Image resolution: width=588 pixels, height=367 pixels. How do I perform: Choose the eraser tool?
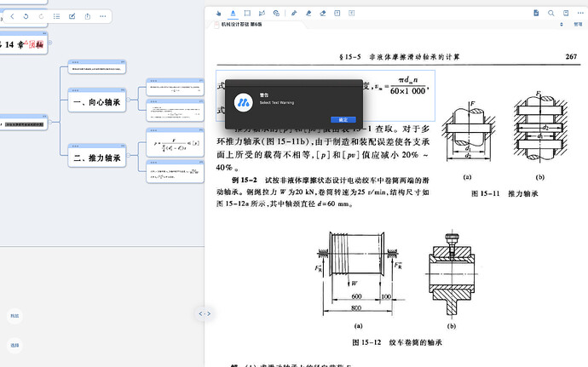(x=323, y=13)
